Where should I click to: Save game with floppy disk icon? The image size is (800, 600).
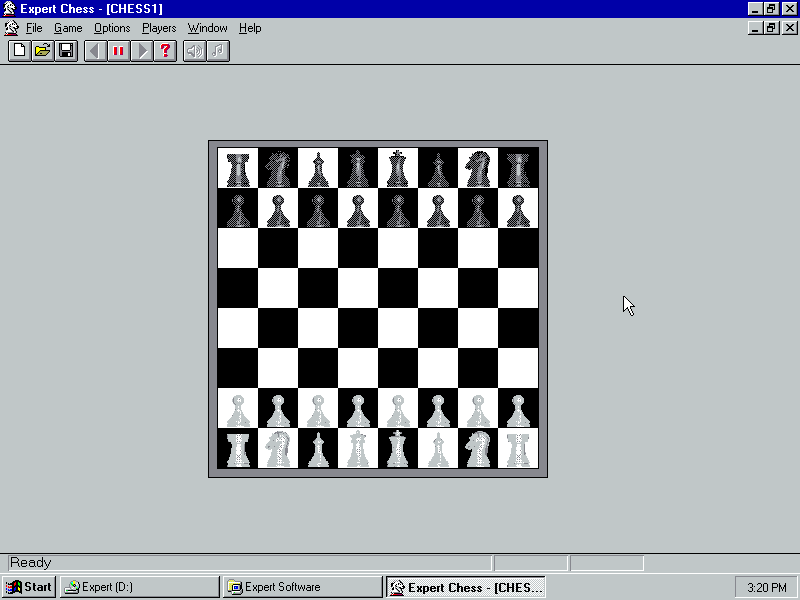[x=66, y=51]
